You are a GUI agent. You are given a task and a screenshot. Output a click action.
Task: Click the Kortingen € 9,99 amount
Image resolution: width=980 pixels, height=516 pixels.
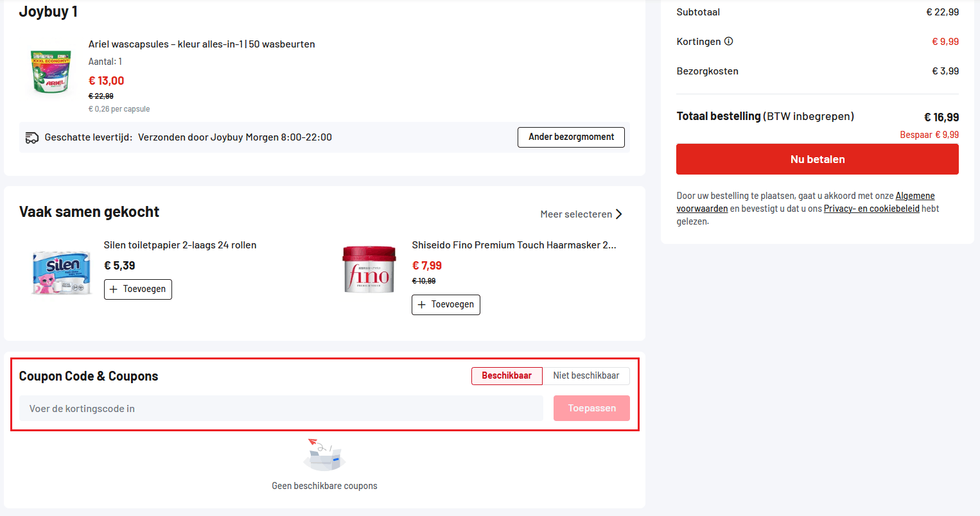(x=945, y=42)
